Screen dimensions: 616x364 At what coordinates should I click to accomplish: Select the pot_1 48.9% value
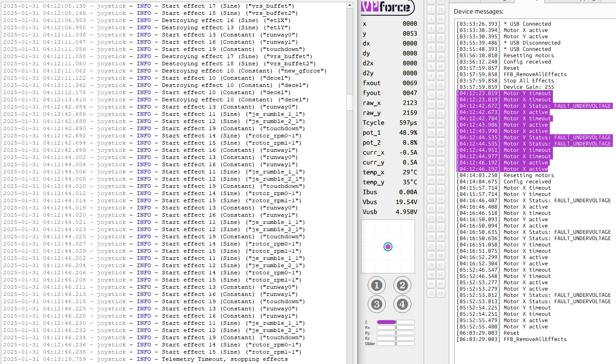click(390, 132)
